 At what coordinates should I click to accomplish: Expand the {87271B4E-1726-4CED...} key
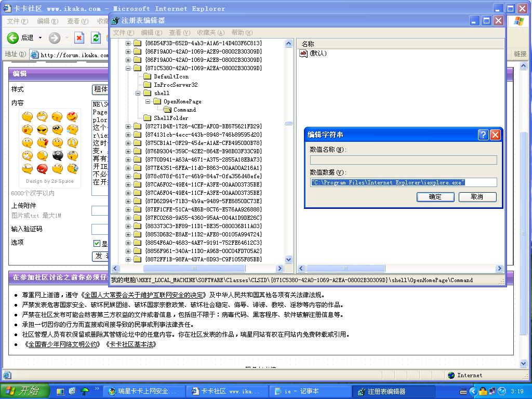pyautogui.click(x=128, y=127)
